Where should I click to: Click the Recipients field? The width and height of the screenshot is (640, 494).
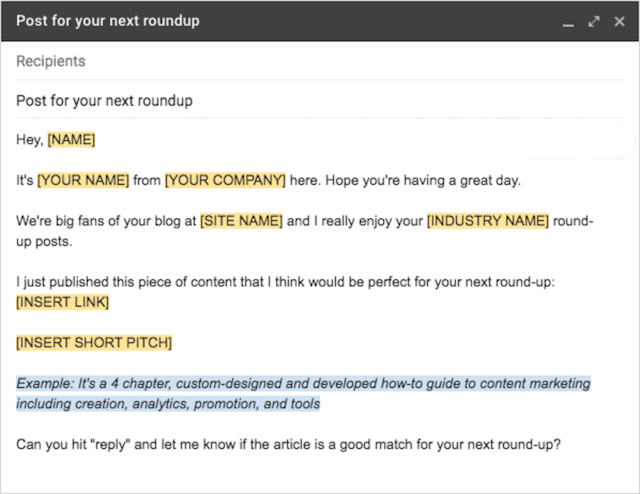pos(300,61)
